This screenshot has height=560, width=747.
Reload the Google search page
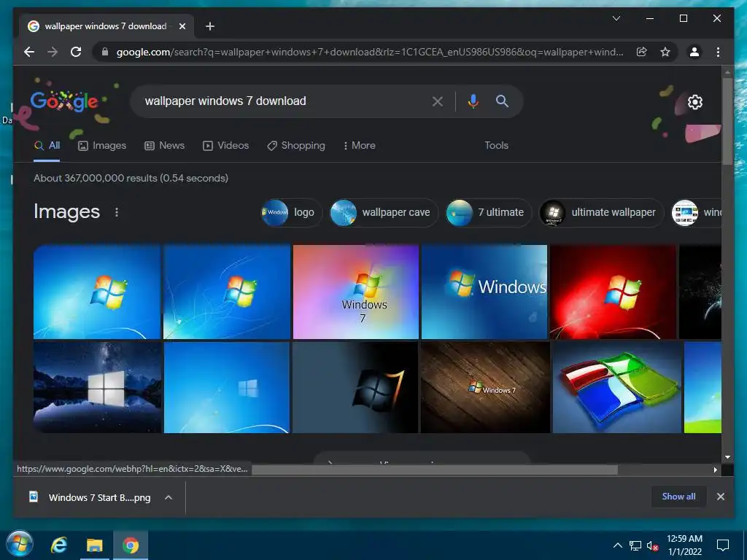(x=76, y=52)
